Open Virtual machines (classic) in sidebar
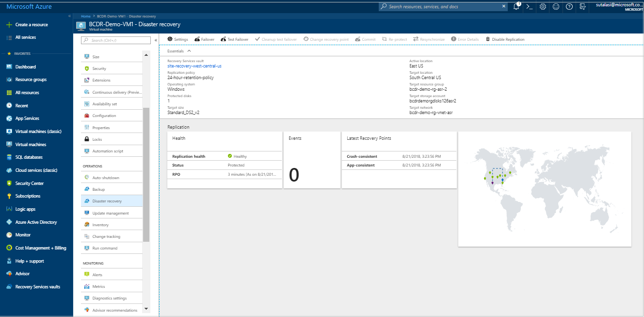Image resolution: width=644 pixels, height=317 pixels. [34, 132]
